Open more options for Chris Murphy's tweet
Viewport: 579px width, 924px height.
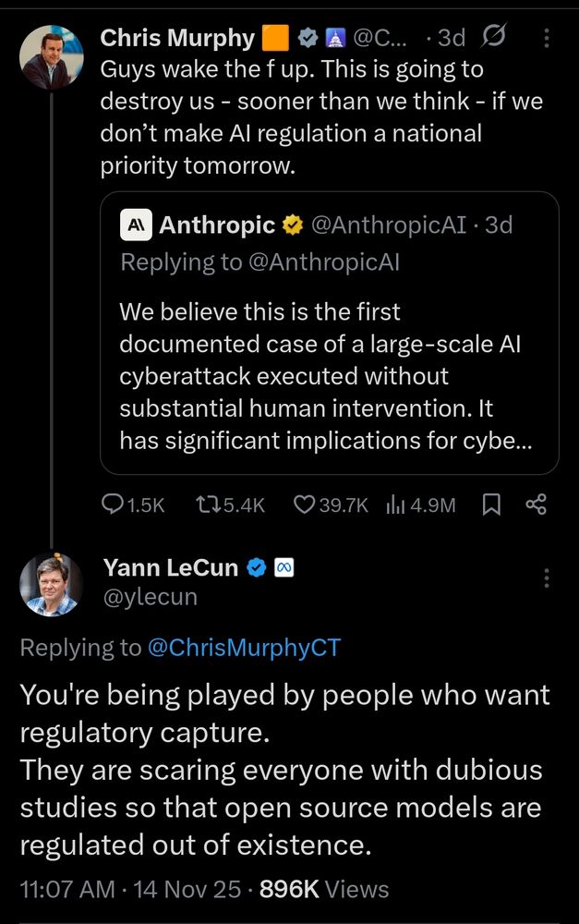[547, 38]
